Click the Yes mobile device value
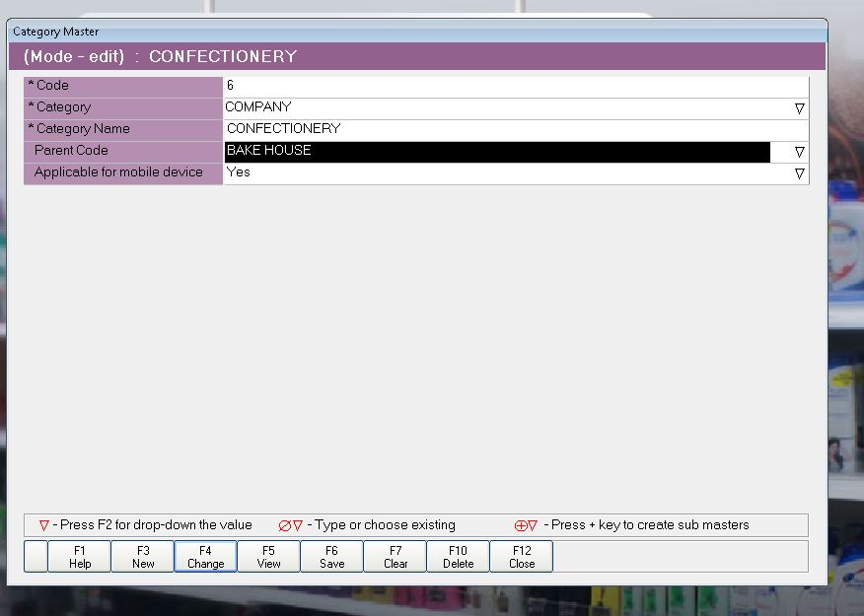 (238, 172)
